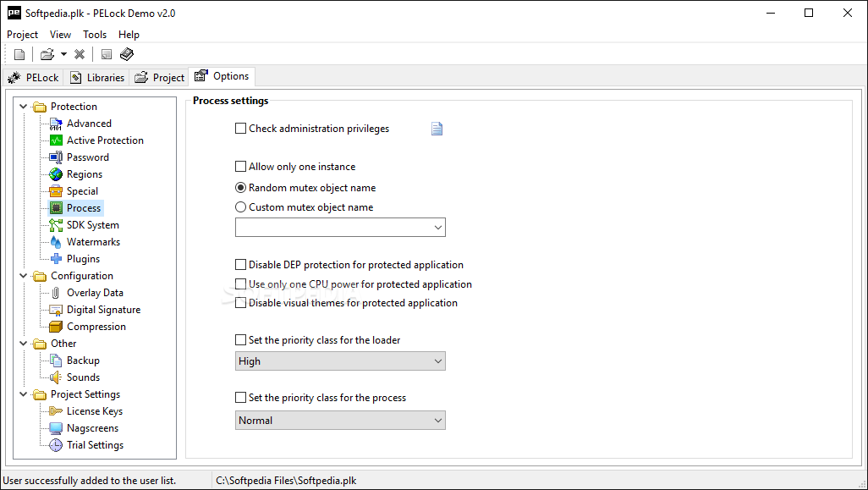Click the path 'C:\Softpedia Files\Softpedia.plk' in status bar
This screenshot has width=868, height=490.
pos(286,481)
